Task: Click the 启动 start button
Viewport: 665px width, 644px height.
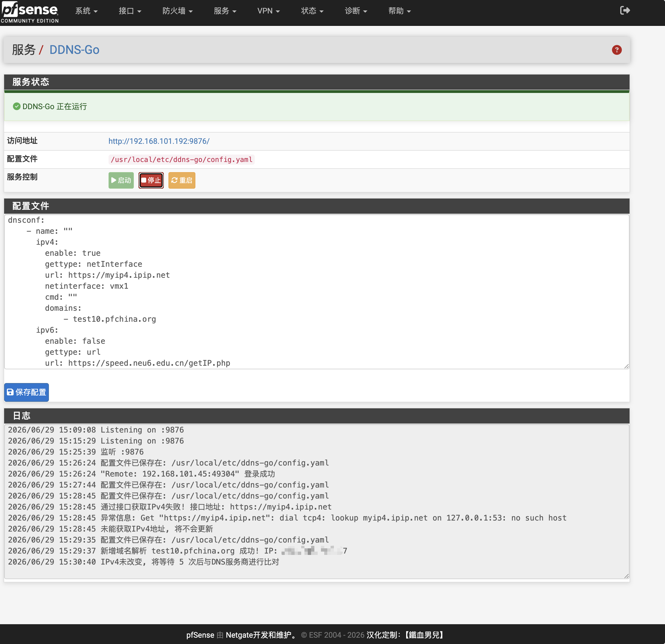Action: click(121, 180)
